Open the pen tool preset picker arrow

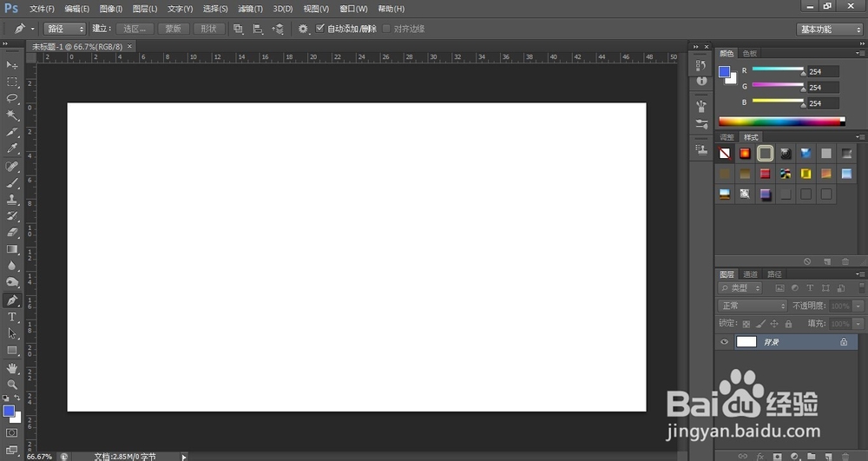tap(33, 29)
